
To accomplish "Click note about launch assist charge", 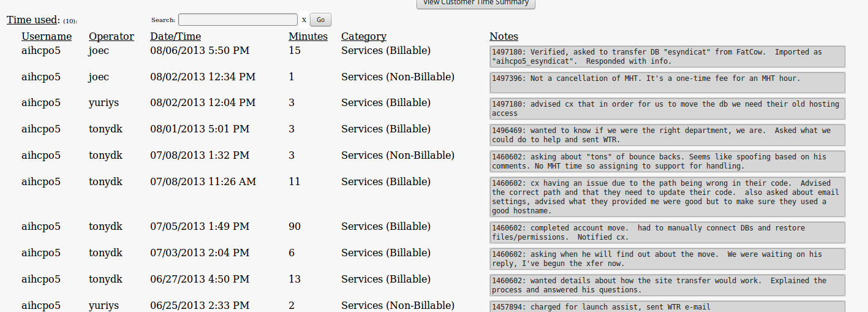I will click(667, 306).
